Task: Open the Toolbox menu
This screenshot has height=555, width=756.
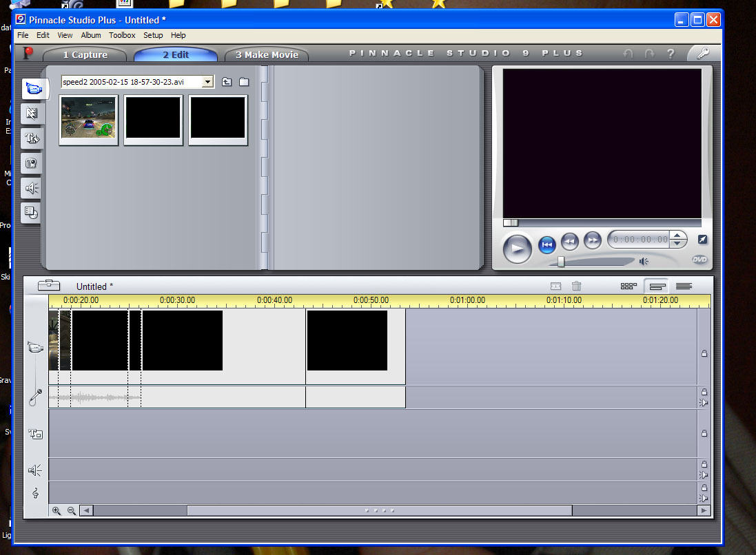Action: coord(122,35)
